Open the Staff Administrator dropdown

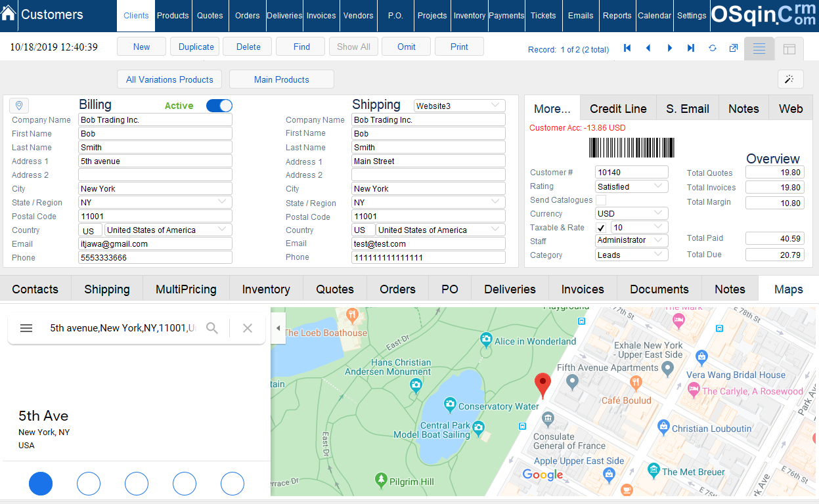(x=632, y=240)
